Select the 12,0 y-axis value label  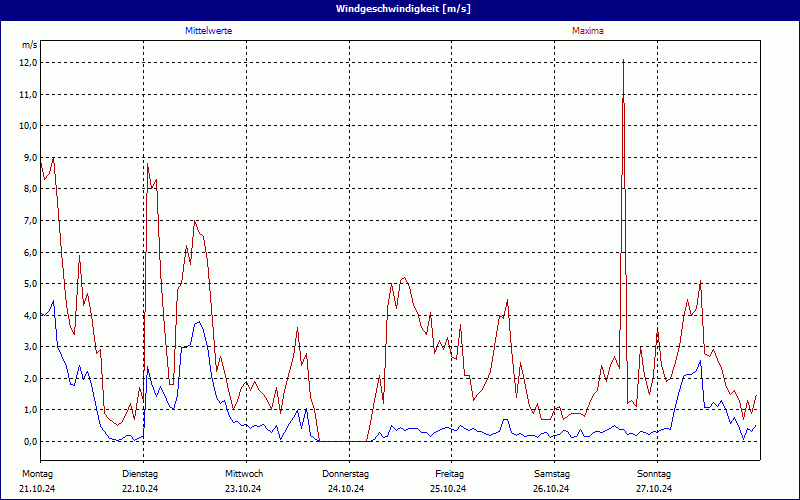tap(29, 62)
